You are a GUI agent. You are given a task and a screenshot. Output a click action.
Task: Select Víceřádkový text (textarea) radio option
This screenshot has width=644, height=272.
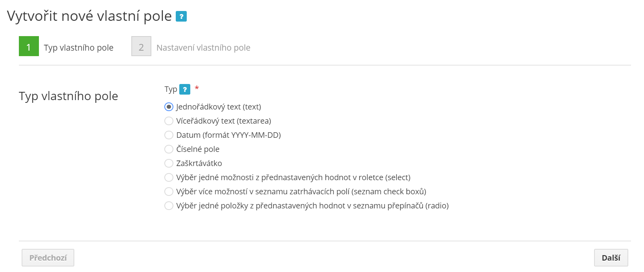click(169, 121)
